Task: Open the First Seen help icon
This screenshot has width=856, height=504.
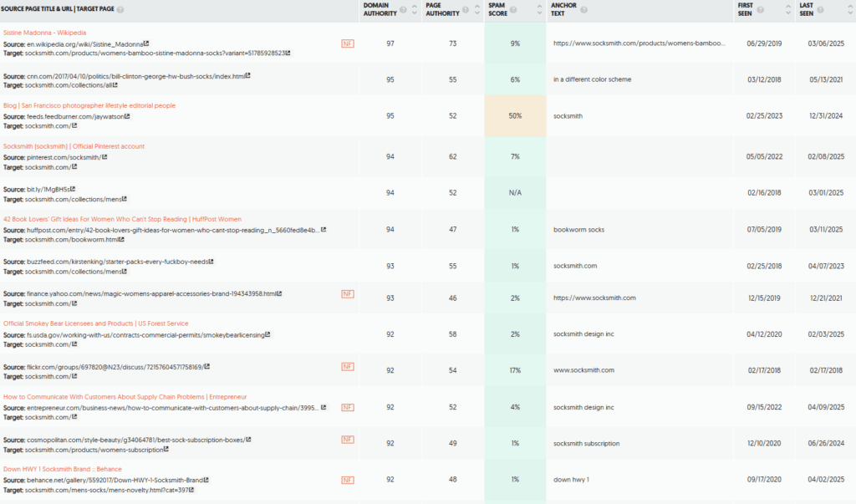Action: (x=761, y=9)
